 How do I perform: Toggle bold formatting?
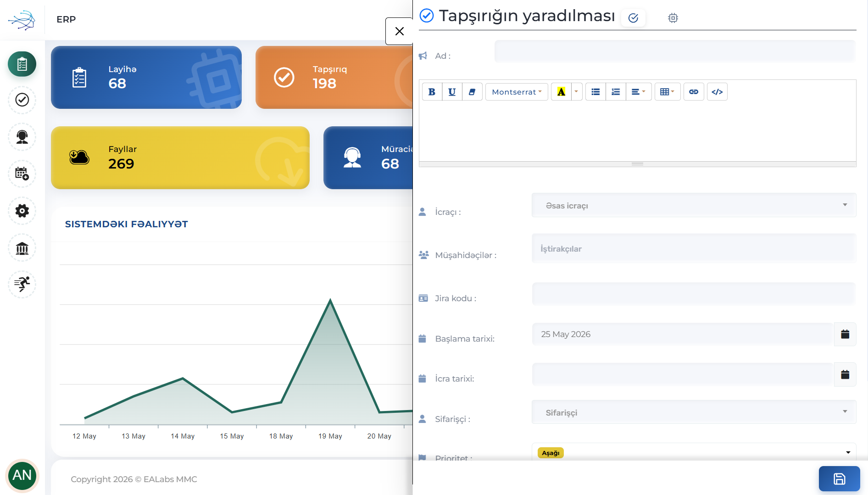pyautogui.click(x=432, y=92)
